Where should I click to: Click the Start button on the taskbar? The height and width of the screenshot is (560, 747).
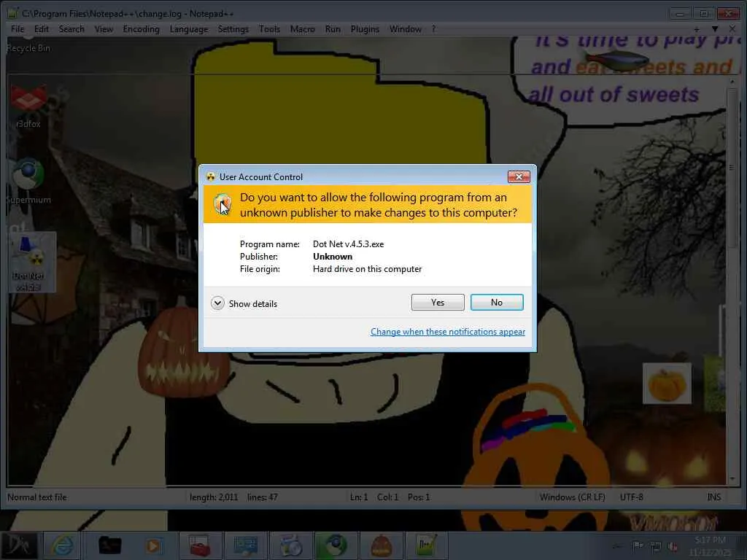pyautogui.click(x=19, y=545)
